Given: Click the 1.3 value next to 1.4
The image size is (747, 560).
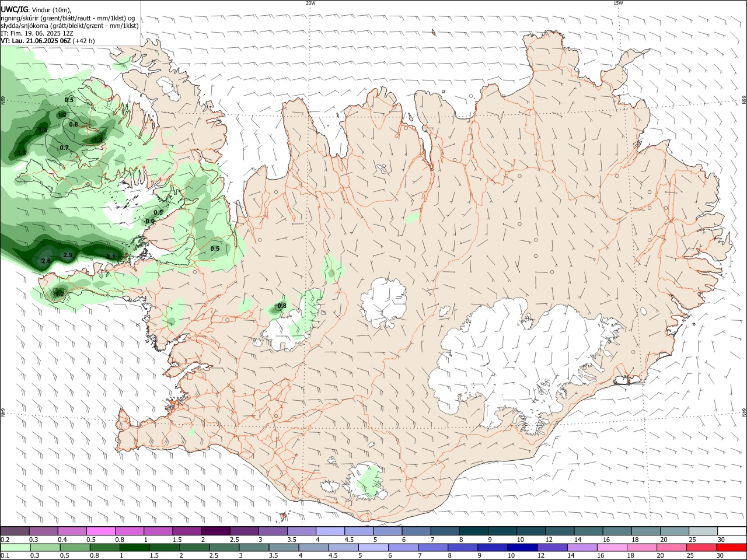Looking at the screenshot, I should [x=22, y=152].
